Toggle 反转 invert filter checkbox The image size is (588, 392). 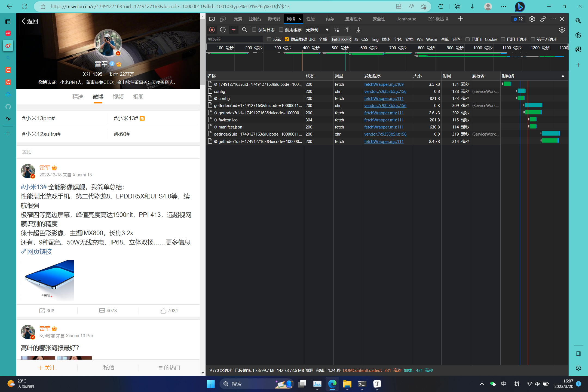(269, 39)
